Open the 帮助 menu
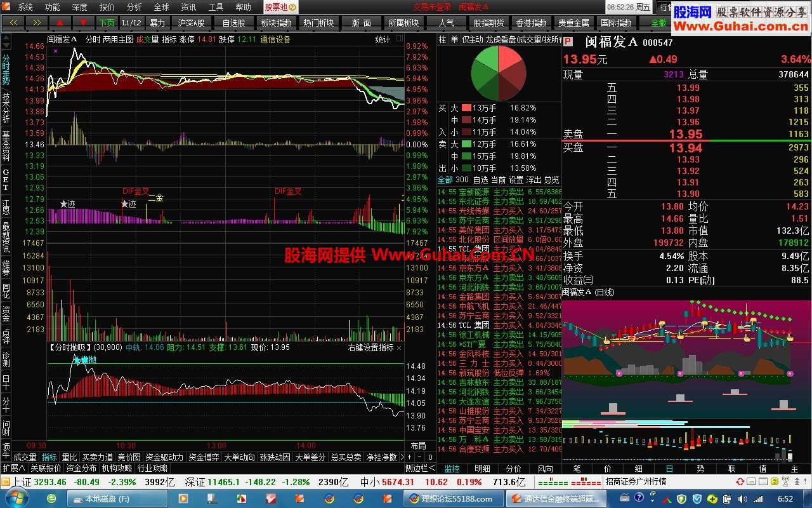The width and height of the screenshot is (812, 508). click(243, 7)
